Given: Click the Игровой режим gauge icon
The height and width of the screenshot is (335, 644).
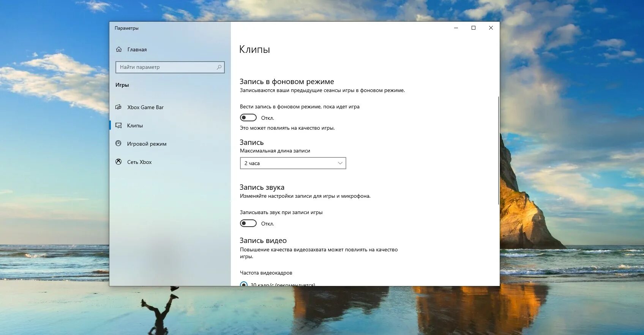Looking at the screenshot, I should [118, 143].
